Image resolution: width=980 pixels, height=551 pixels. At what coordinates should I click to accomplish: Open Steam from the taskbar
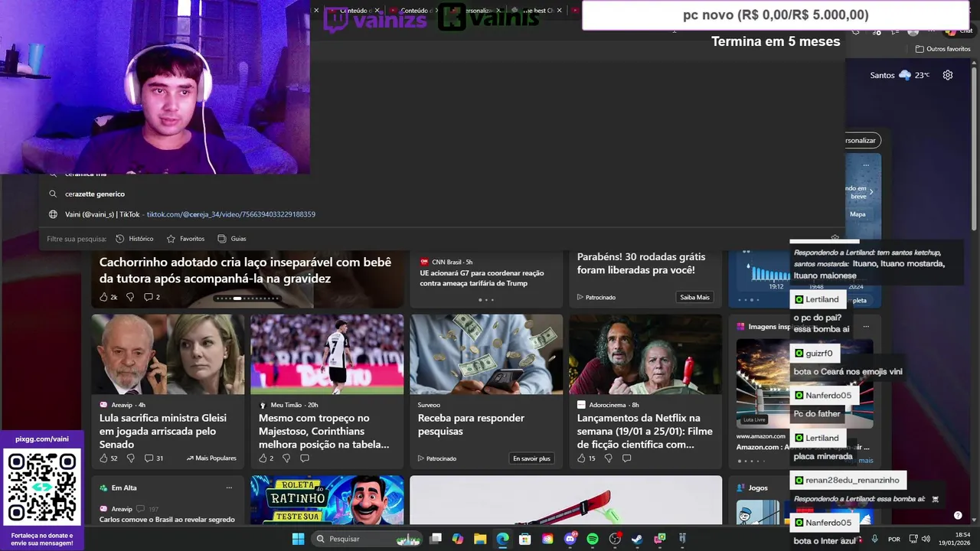637,539
